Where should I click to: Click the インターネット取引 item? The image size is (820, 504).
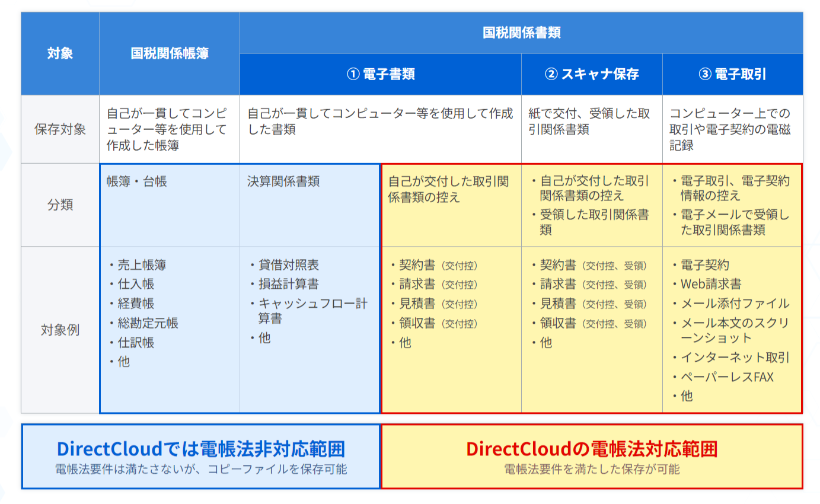point(731,358)
